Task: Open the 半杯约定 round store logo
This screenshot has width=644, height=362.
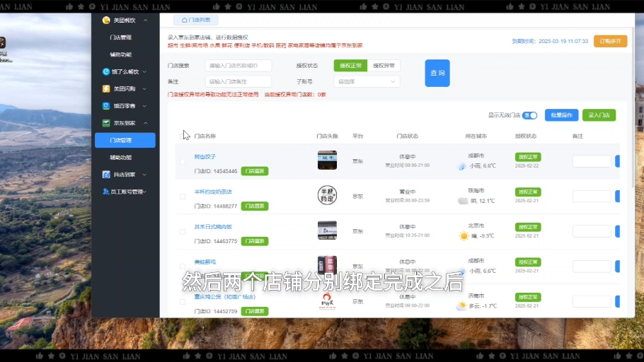Action: tap(328, 195)
